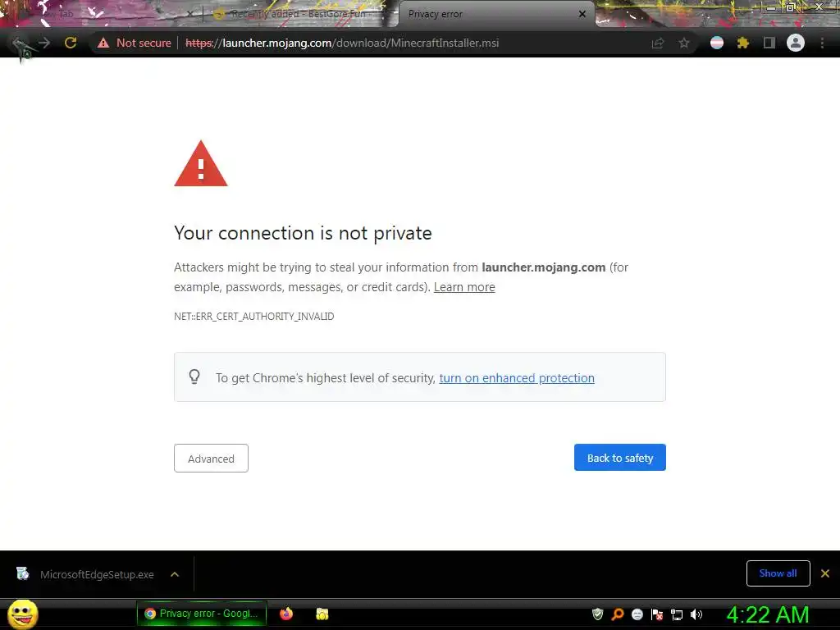The height and width of the screenshot is (630, 840).
Task: Click the orange magnifier tray icon
Action: [618, 614]
